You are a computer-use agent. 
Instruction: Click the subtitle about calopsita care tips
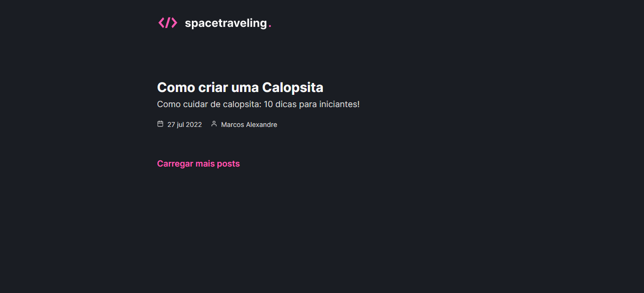[x=258, y=104]
